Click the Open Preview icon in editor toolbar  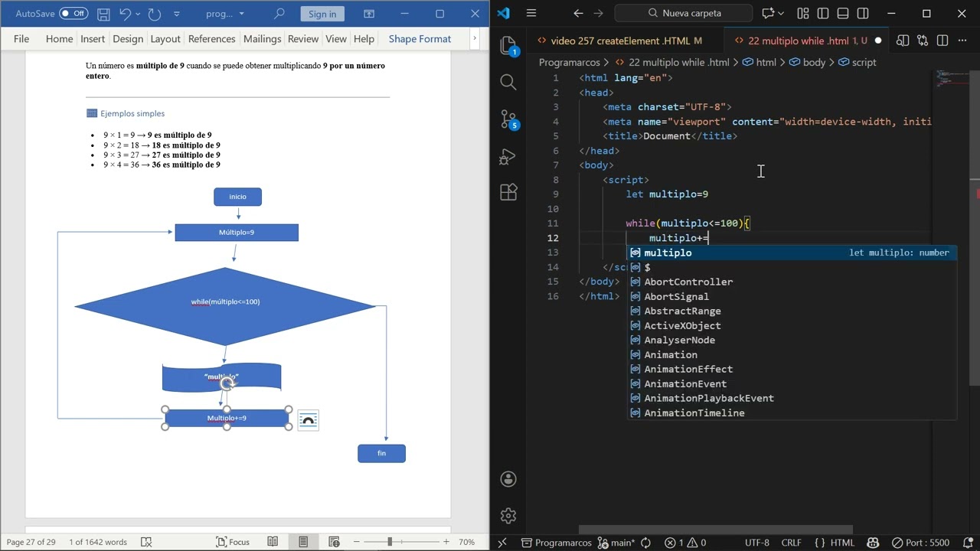[x=903, y=41]
